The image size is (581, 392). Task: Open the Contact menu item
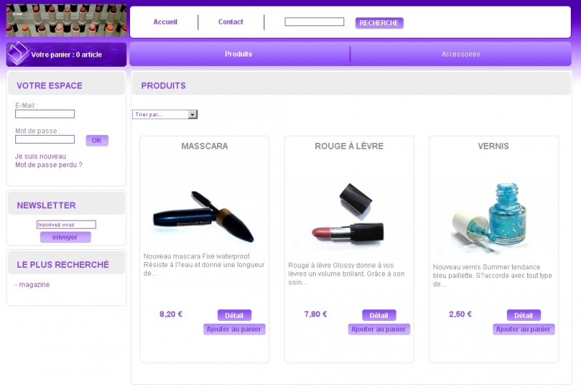point(230,22)
